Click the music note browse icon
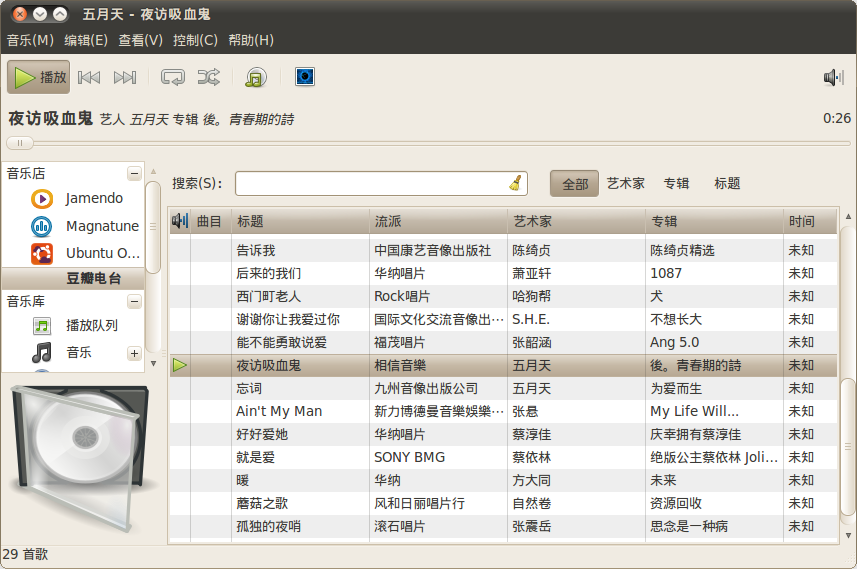This screenshot has width=857, height=569. pos(256,78)
